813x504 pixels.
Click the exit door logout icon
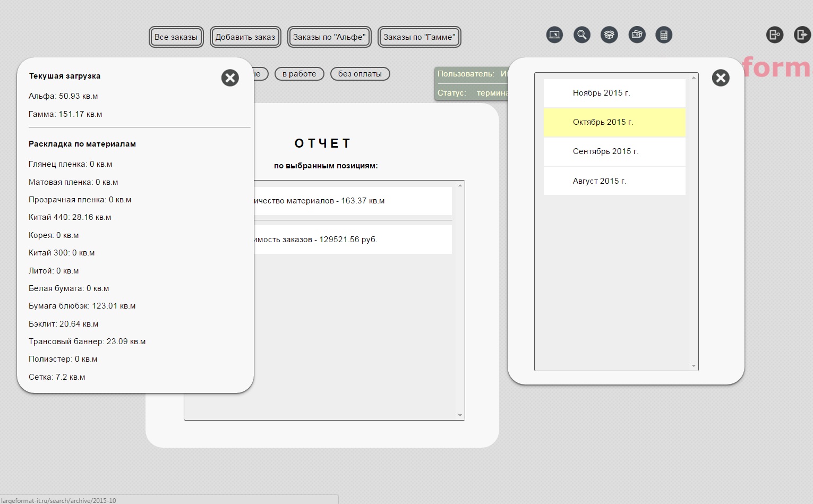pyautogui.click(x=802, y=35)
